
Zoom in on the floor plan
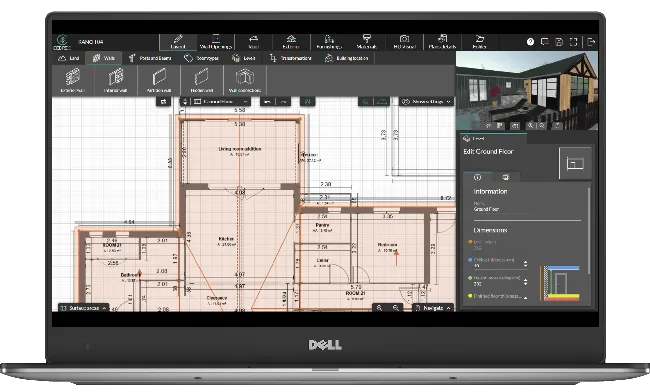tap(379, 308)
